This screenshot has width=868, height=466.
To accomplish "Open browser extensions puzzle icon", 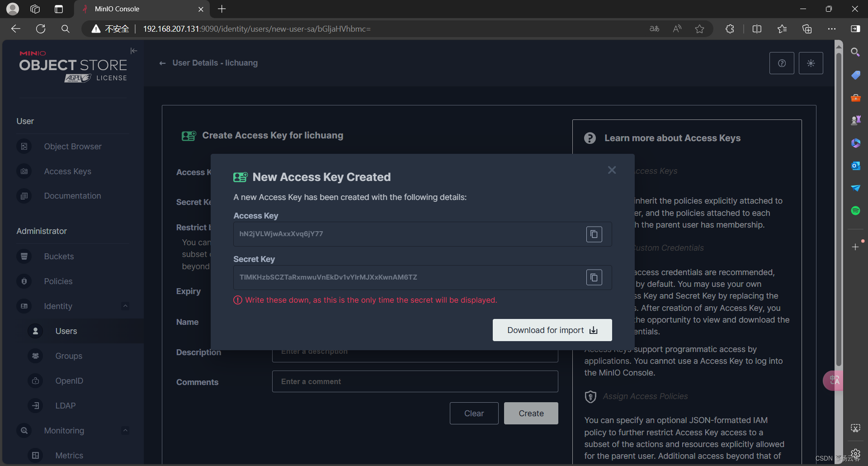I will [730, 29].
